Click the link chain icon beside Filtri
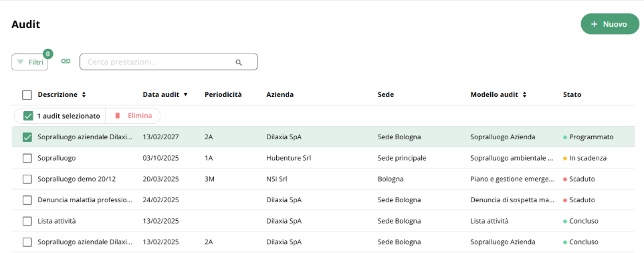Viewport: 644px width, 253px height. 66,62
